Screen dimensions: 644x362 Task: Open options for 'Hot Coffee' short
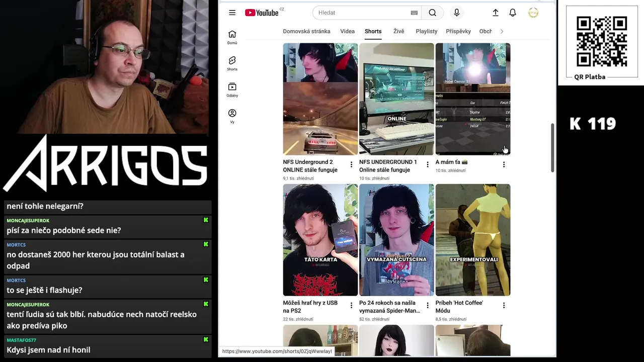pos(504,305)
